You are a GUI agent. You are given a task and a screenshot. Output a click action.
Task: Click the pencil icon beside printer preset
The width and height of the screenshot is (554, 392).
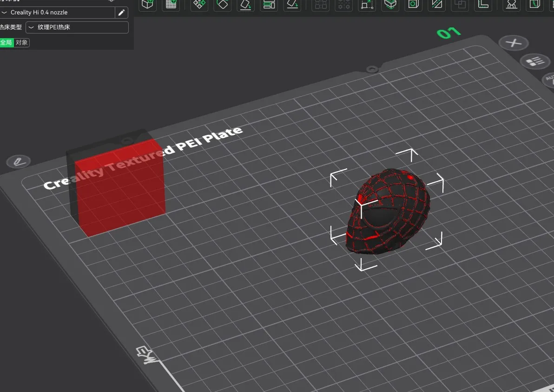click(x=121, y=13)
